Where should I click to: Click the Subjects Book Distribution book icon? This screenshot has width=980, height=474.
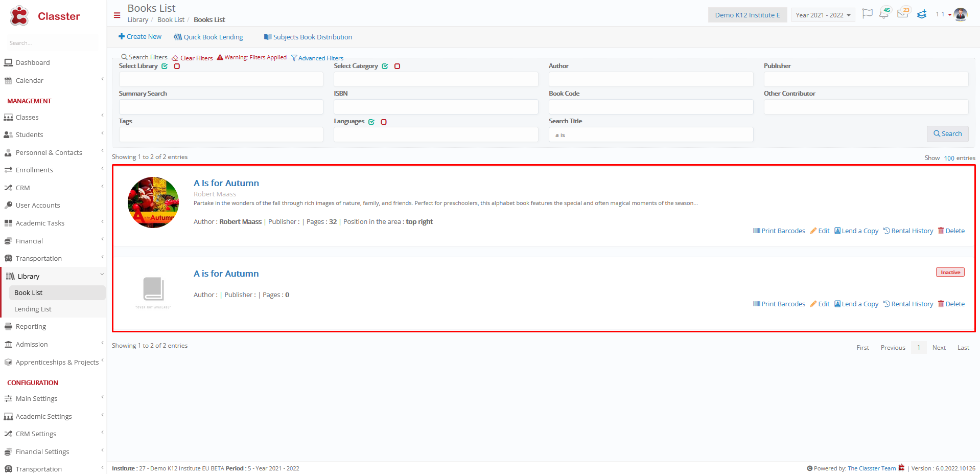click(268, 37)
